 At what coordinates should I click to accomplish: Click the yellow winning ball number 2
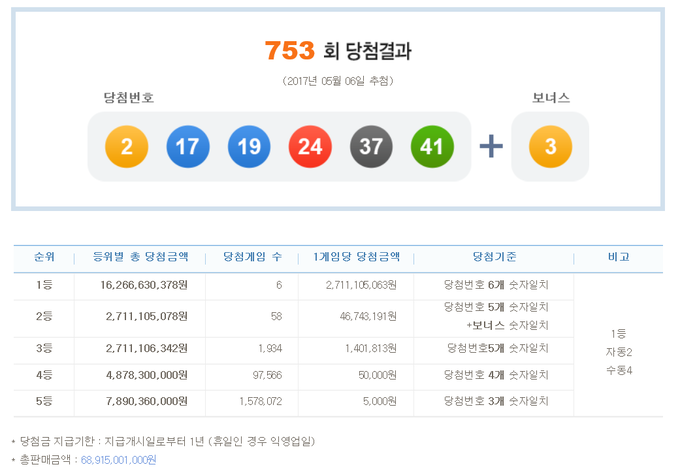click(x=127, y=147)
